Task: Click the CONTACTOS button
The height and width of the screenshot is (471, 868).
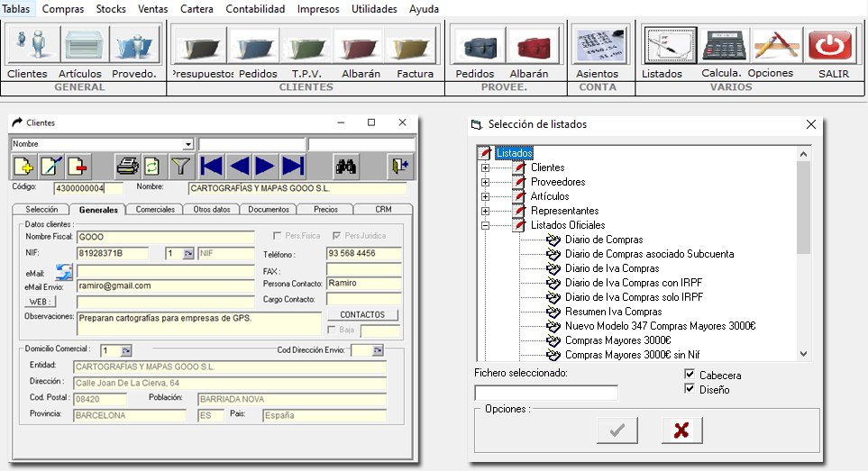Action: point(362,315)
